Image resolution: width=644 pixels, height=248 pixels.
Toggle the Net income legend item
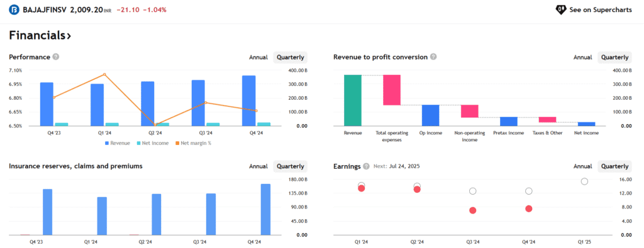[152, 143]
